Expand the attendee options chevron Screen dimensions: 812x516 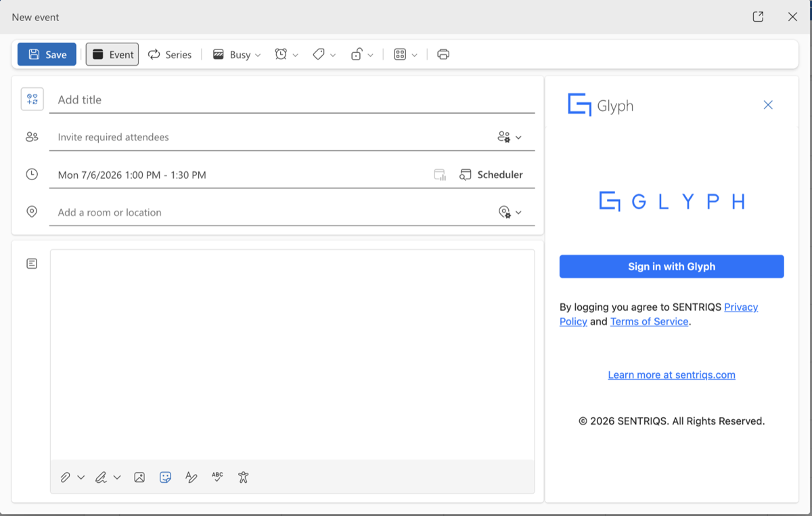[518, 137]
